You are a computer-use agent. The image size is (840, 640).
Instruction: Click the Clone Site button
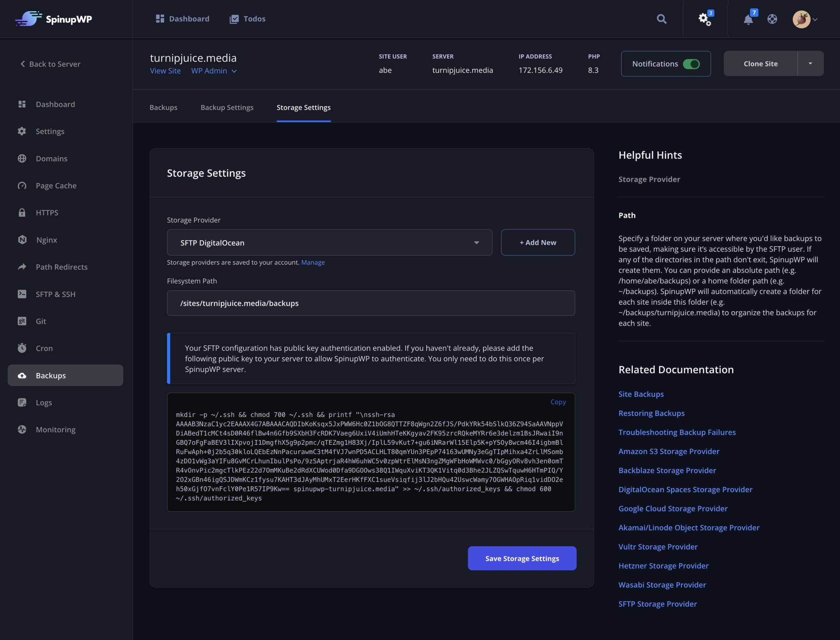[x=760, y=64]
